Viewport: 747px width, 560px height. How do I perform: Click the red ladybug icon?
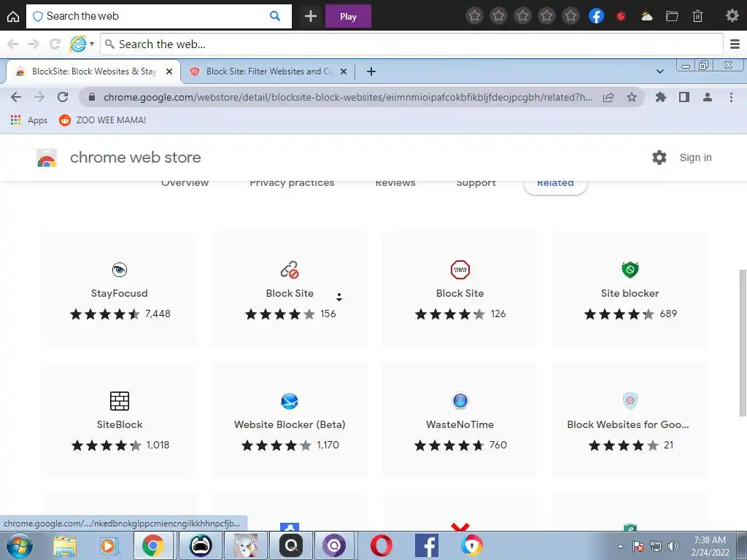point(620,16)
